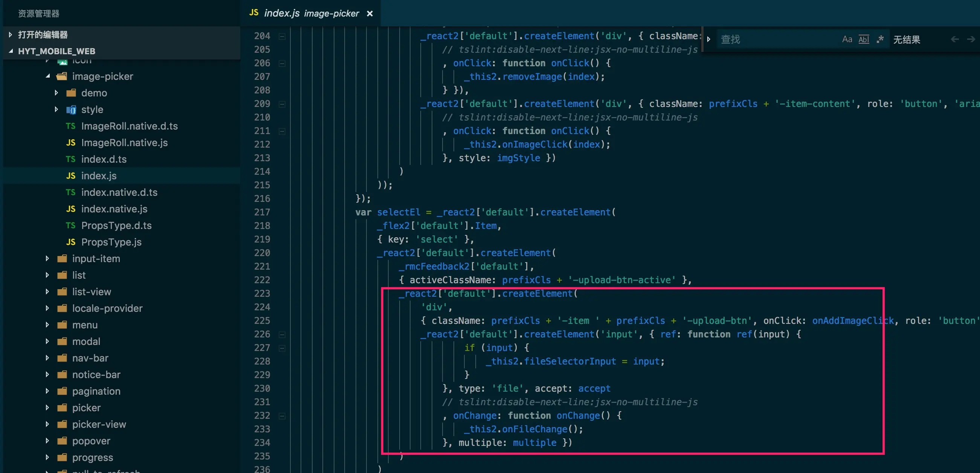Go to previous match arrow
Image resolution: width=980 pixels, height=473 pixels.
[x=954, y=39]
